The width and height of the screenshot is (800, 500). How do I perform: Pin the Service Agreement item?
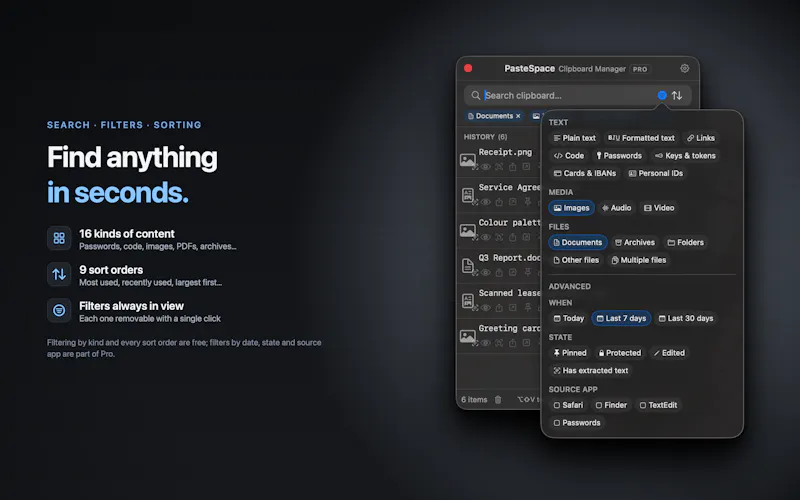528,202
